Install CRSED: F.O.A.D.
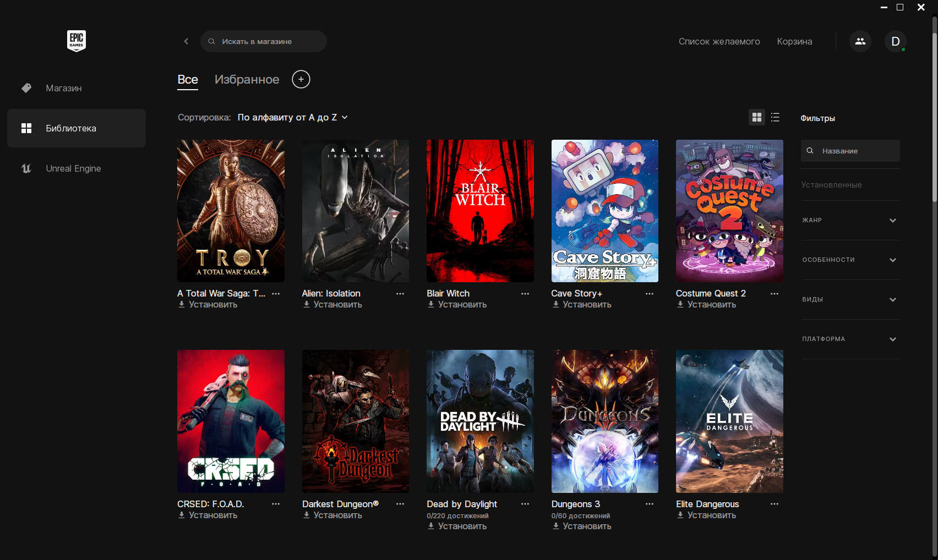 click(x=208, y=515)
